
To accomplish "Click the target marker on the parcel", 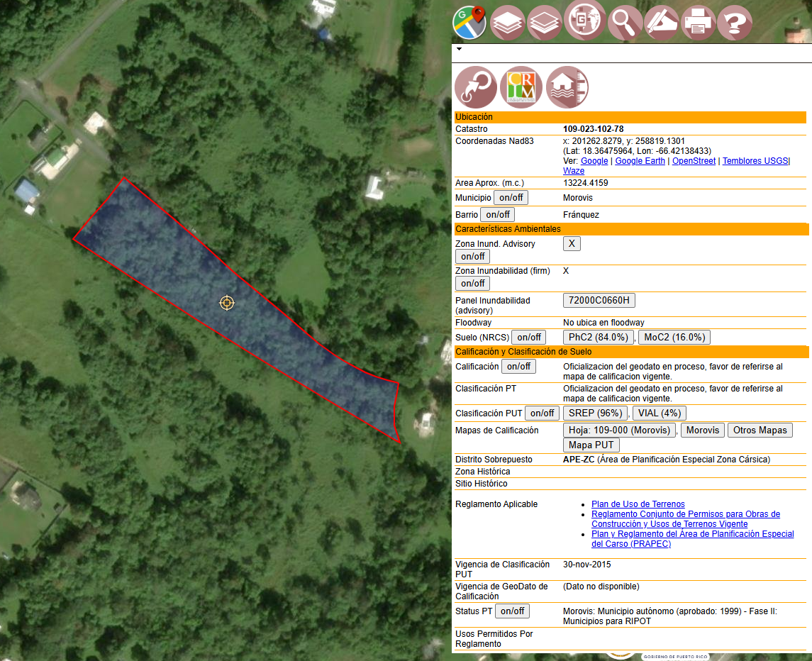I will click(227, 303).
